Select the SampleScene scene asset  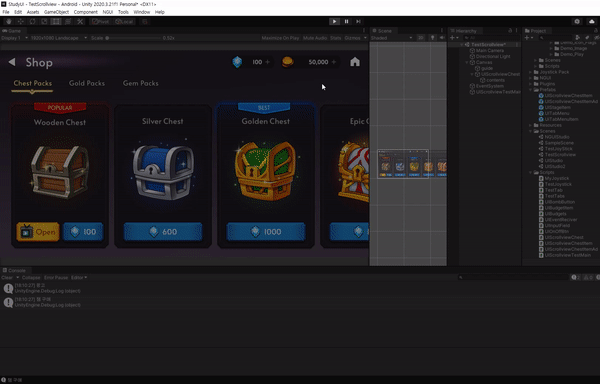pyautogui.click(x=559, y=143)
